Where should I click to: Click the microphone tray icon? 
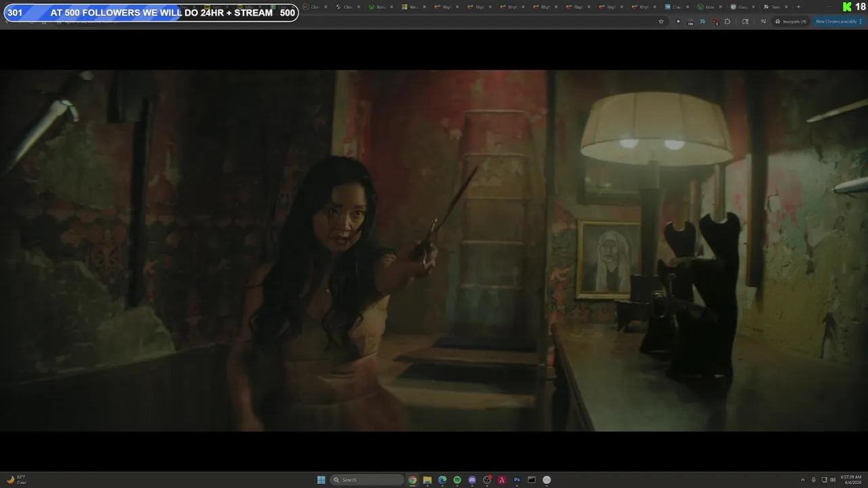[x=814, y=480]
